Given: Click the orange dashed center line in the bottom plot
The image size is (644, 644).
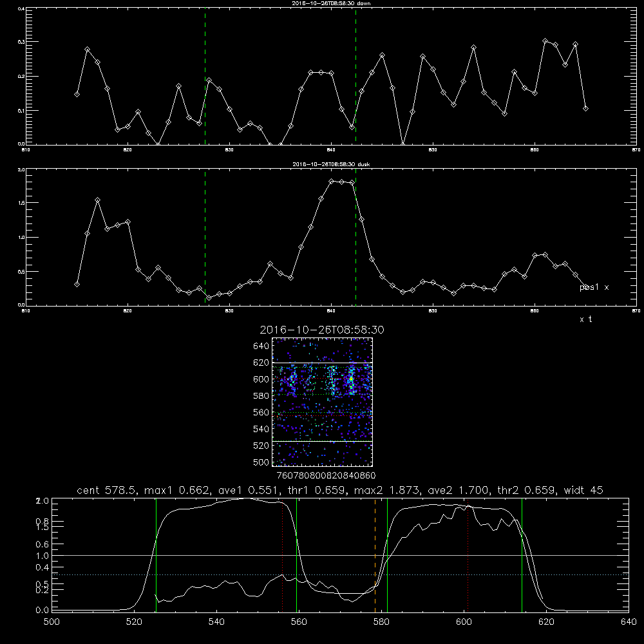Looking at the screenshot, I should click(x=375, y=554).
